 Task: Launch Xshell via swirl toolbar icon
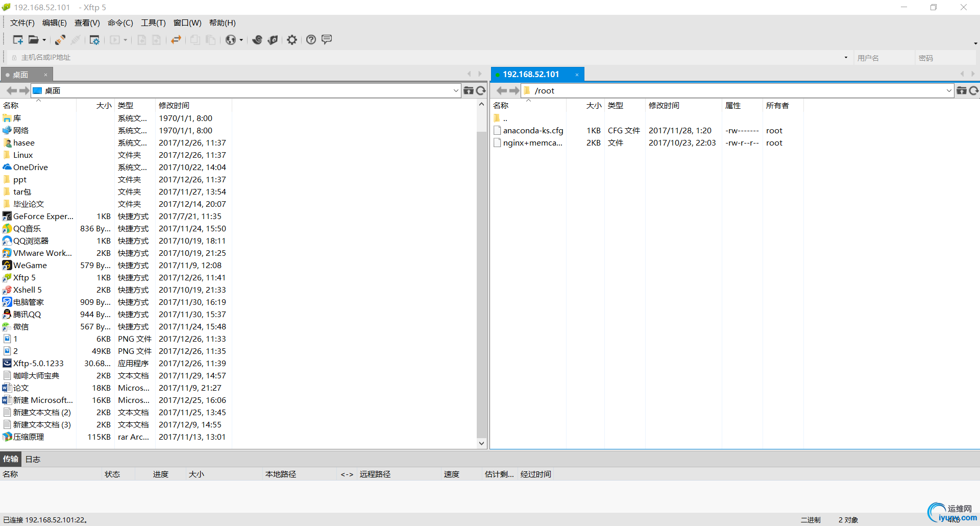click(257, 40)
